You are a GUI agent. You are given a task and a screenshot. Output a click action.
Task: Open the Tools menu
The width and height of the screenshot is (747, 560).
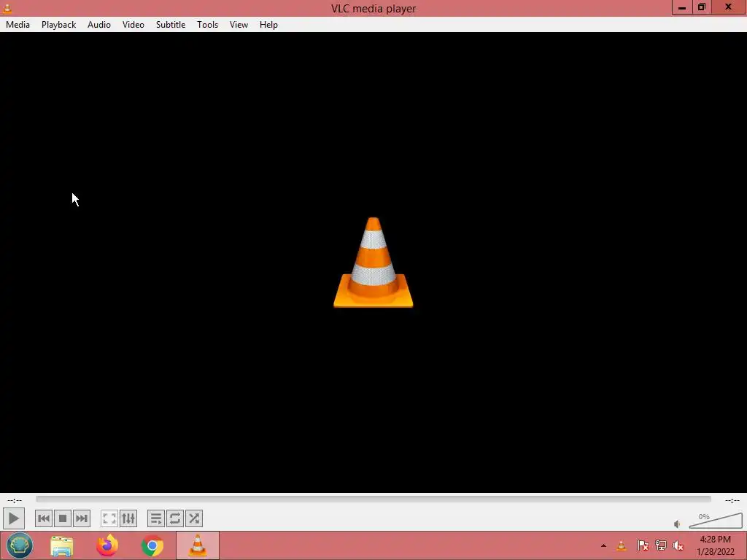[208, 25]
